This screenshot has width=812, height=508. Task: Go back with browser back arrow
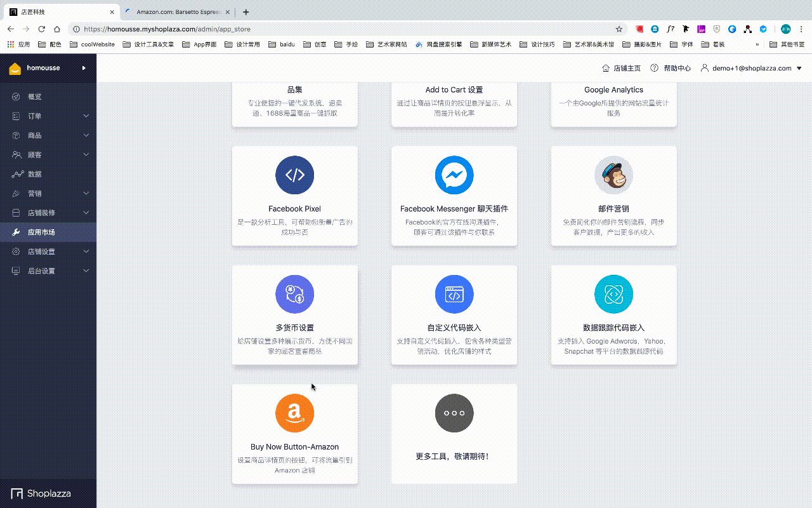tap(11, 29)
